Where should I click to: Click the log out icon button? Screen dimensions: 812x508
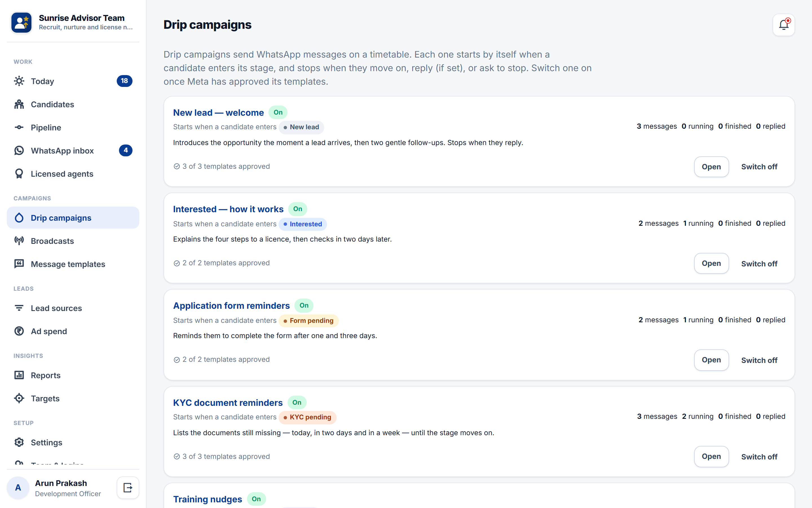pos(128,487)
